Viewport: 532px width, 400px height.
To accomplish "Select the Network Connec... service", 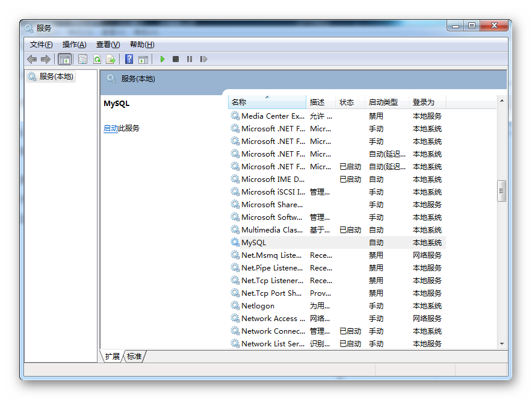I will point(337,331).
